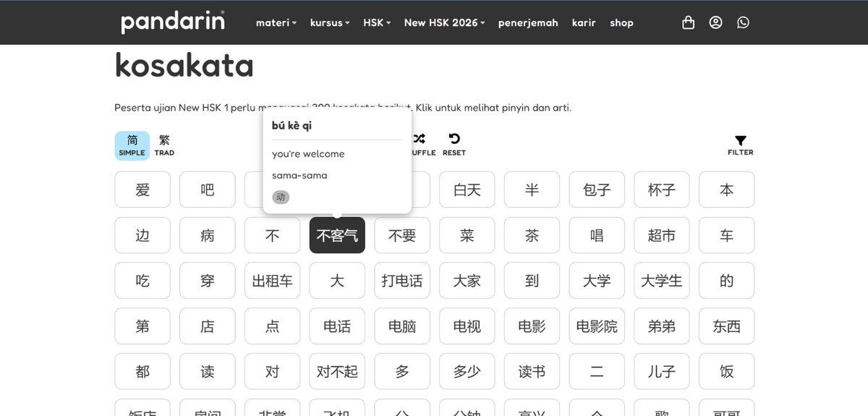
Task: Open the 超市 vocabulary card
Action: pos(662,235)
